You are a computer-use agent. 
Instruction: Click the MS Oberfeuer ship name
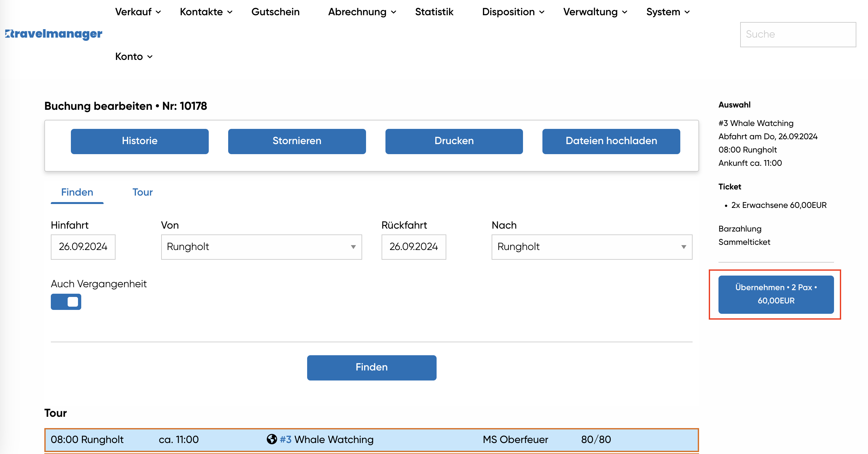pyautogui.click(x=515, y=439)
